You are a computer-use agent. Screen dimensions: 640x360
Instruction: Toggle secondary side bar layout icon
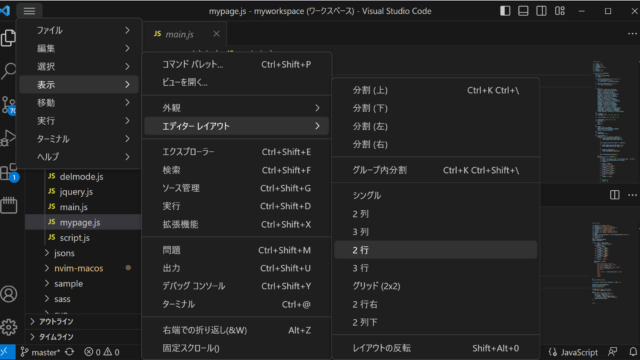tap(541, 11)
